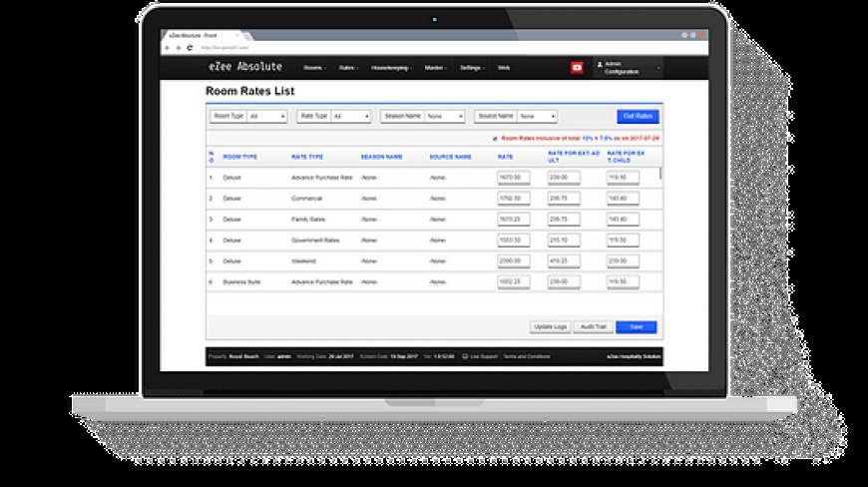Viewport: 868px width, 487px height.
Task: Edit extra adult rate for Deluxe Weekend row
Action: 564,261
